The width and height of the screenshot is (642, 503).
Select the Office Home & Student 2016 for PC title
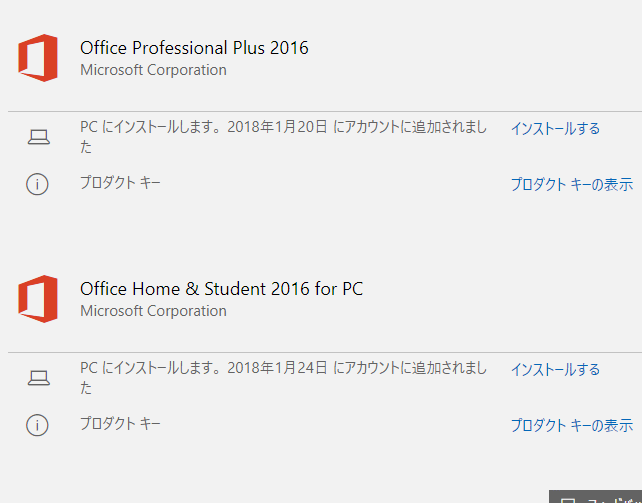tap(222, 289)
